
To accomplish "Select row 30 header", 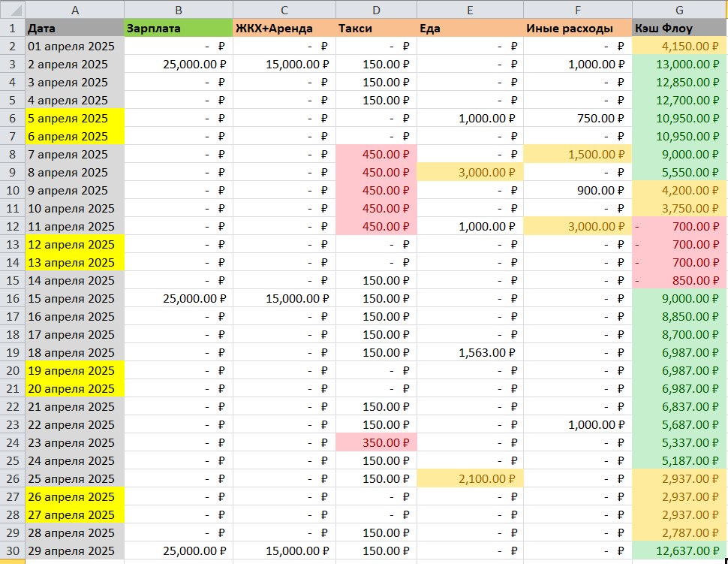I will (13, 550).
